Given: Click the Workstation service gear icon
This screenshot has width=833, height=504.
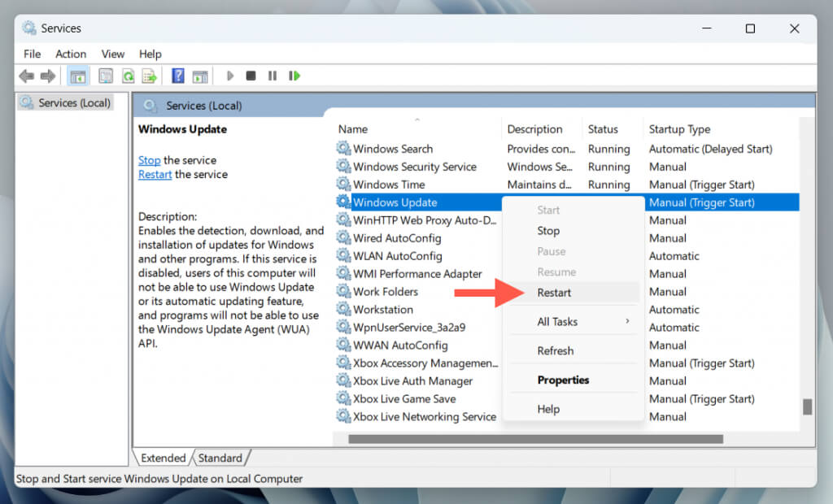Looking at the screenshot, I should 344,309.
